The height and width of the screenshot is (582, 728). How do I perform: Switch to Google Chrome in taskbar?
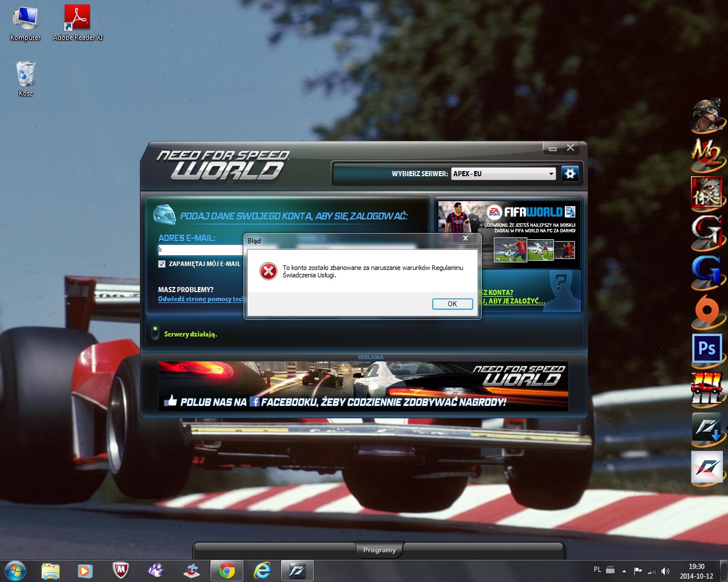(226, 571)
